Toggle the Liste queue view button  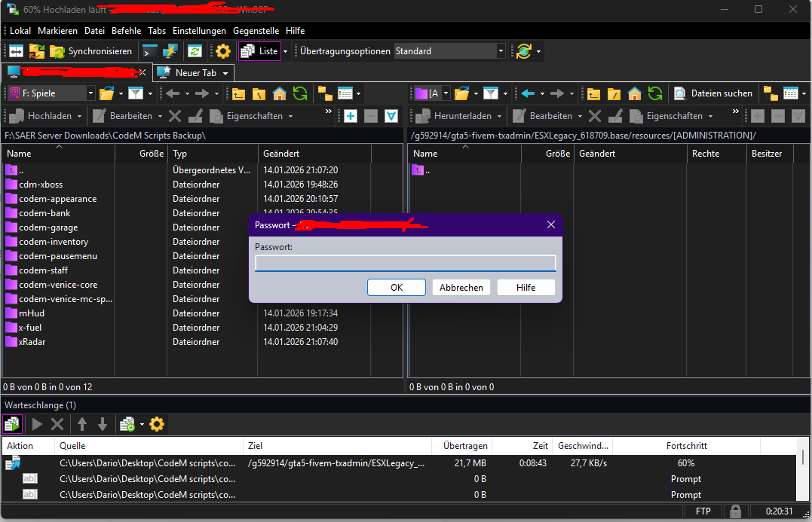click(259, 51)
